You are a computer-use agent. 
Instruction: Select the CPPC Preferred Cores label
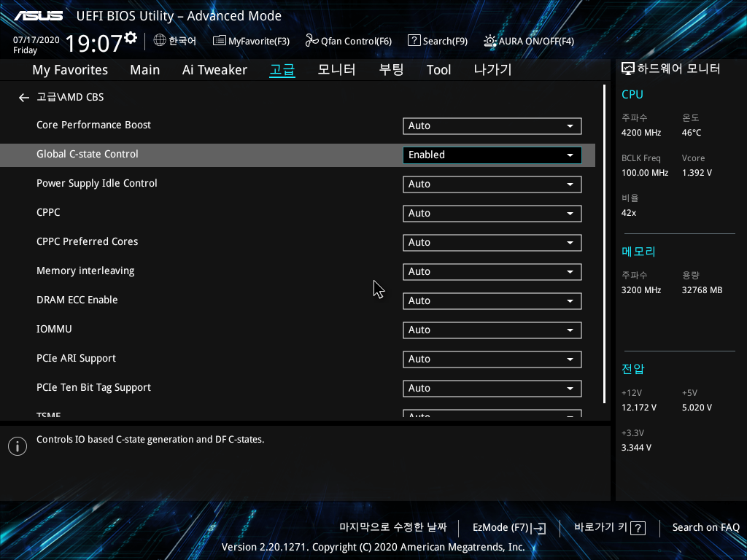(88, 241)
